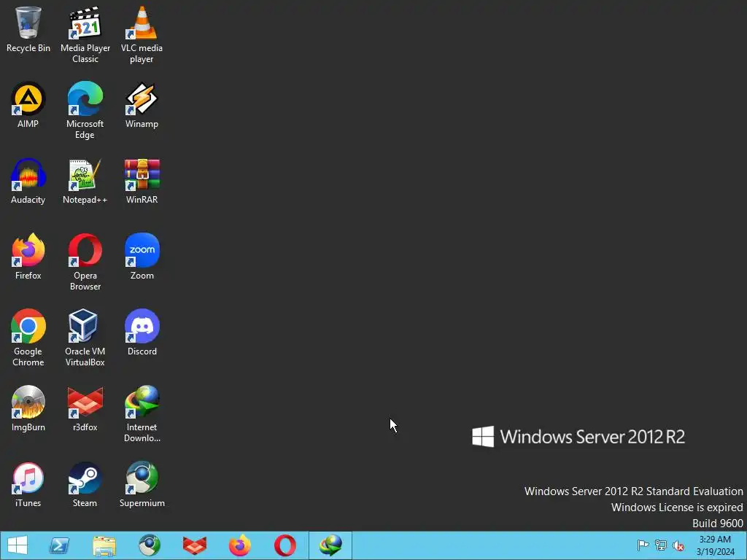Select the Winamp desktop shortcut
This screenshot has width=747, height=560.
[x=142, y=105]
